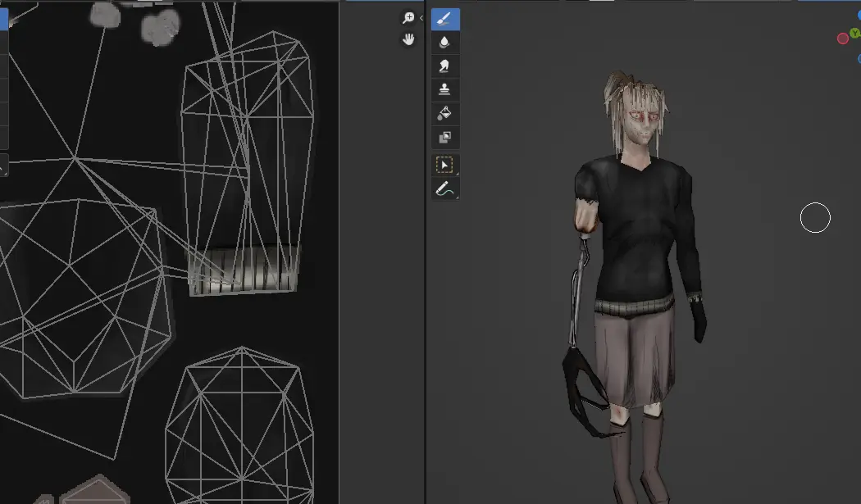Screen dimensions: 861x504
Task: Expand the image editor sidebar with the chevron
Action: pos(421,18)
